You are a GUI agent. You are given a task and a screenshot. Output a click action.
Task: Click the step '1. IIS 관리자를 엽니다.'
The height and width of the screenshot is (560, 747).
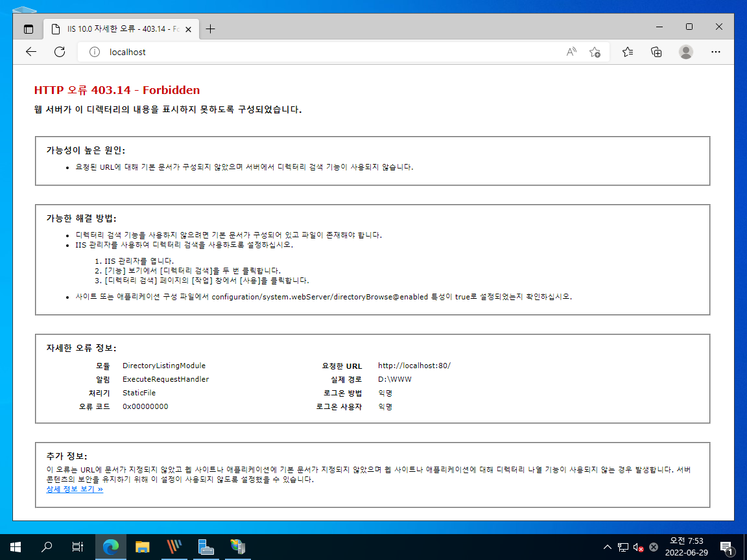[134, 261]
